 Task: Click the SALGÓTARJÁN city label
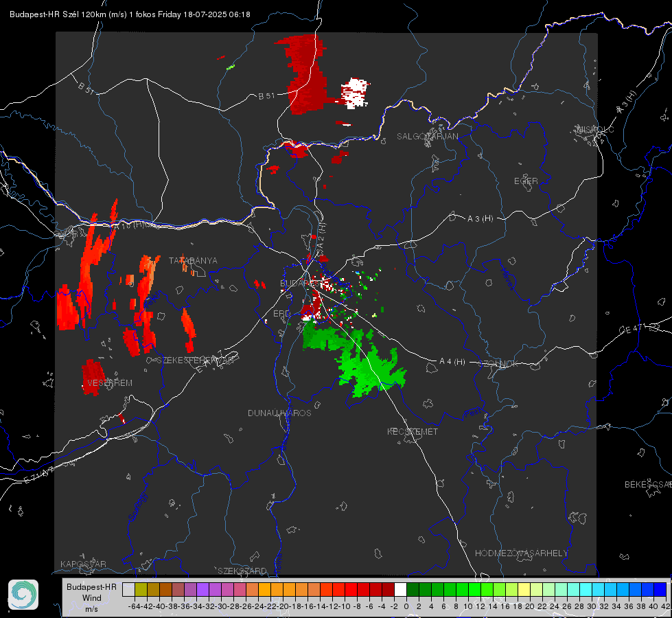point(427,137)
